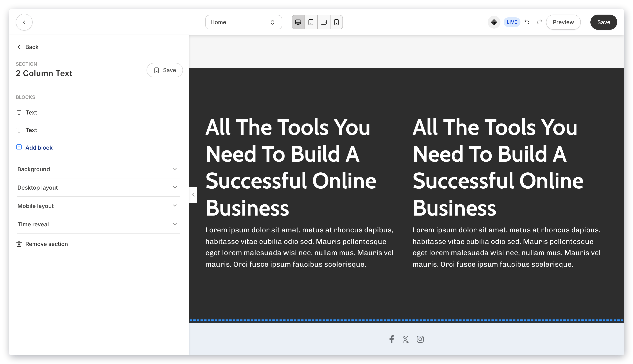Open the page Preview
This screenshot has height=364, width=633.
click(563, 22)
